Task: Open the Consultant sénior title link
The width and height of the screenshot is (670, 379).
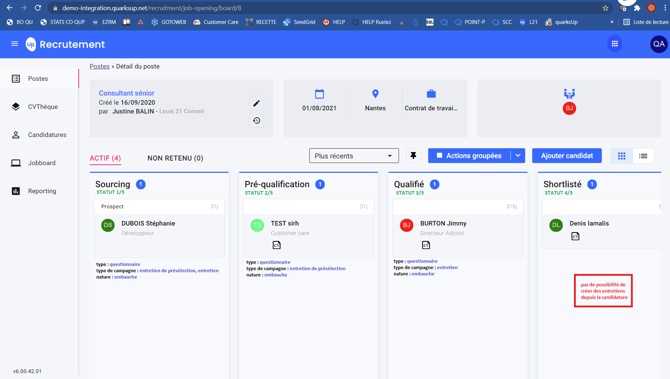Action: tap(126, 93)
